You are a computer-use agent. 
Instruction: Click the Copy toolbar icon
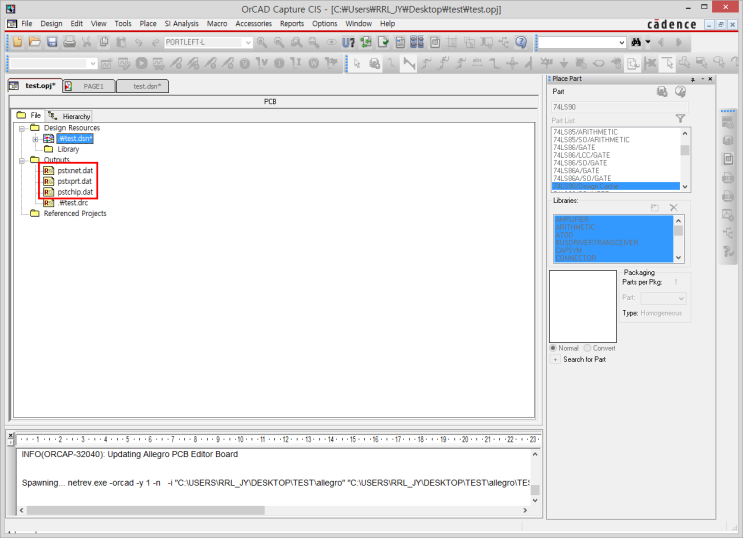[104, 42]
